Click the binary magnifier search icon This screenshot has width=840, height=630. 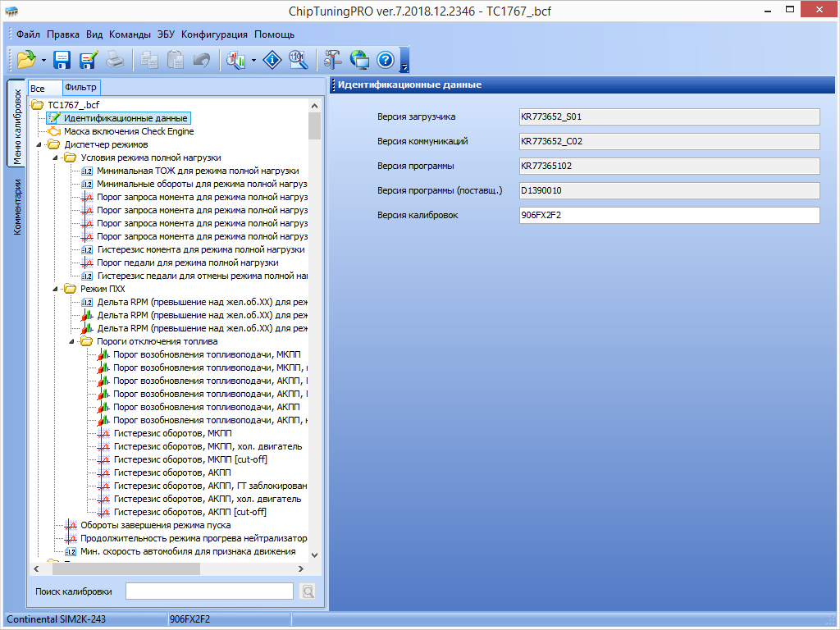pos(299,60)
